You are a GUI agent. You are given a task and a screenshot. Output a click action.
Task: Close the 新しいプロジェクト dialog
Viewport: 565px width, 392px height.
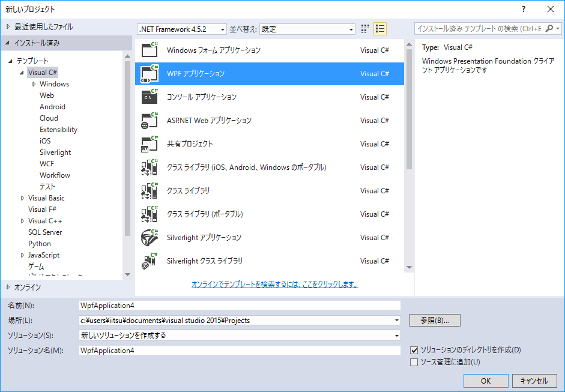pos(551,9)
